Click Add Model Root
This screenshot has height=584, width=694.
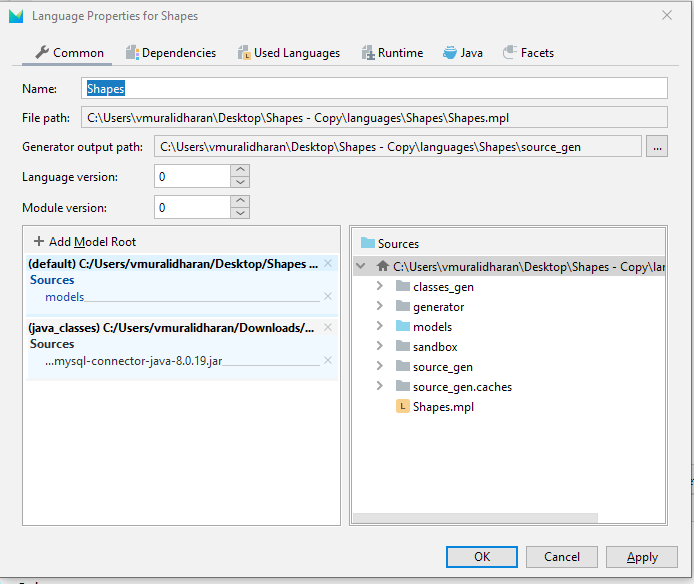pos(85,241)
